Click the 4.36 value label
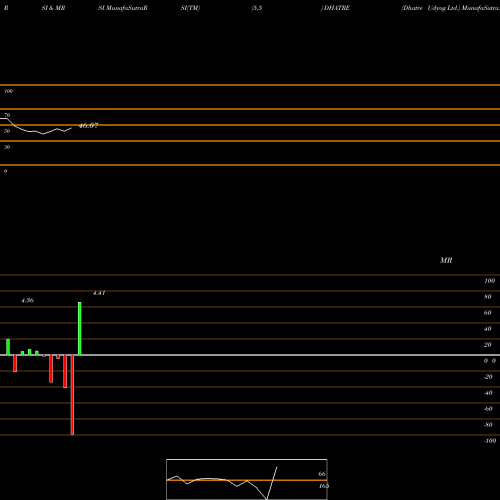500x500 pixels. coord(27,300)
